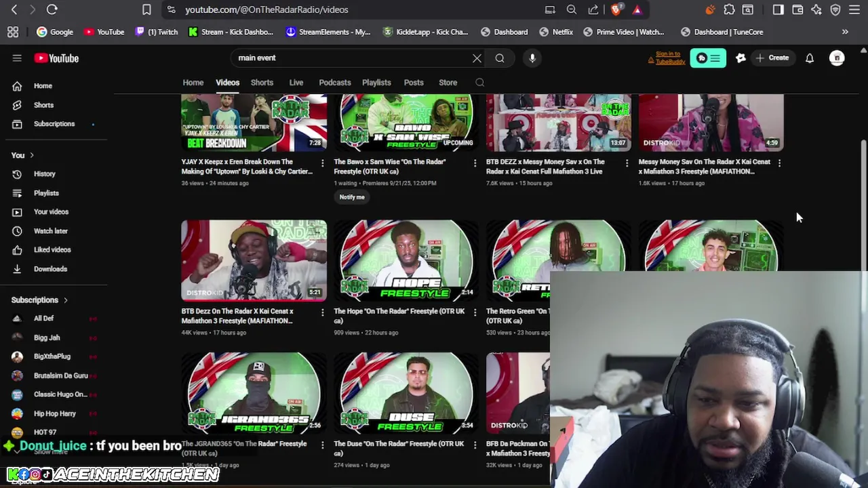868x488 pixels.
Task: Open options for YJAY X Keepz video
Action: [x=322, y=163]
